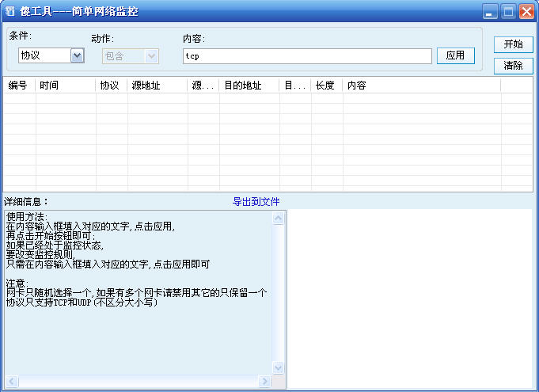Click the 长度 column header
Image resolution: width=539 pixels, height=392 pixels.
coord(326,86)
